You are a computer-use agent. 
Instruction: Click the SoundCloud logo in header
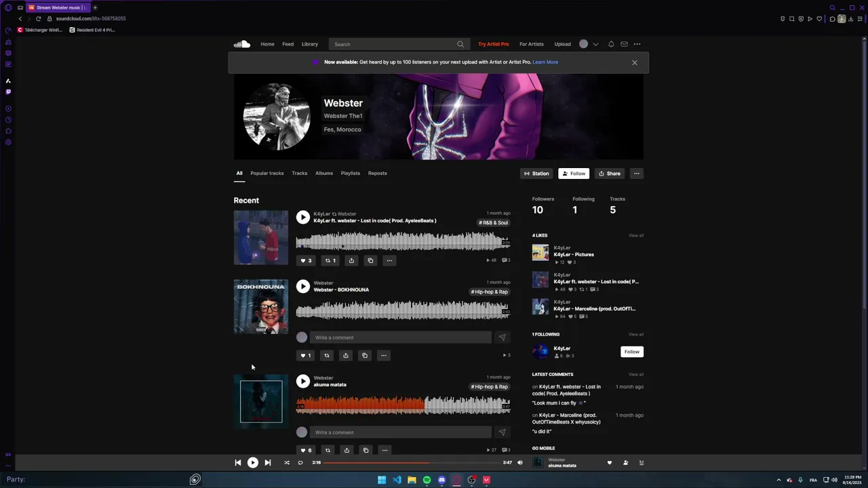(x=242, y=44)
